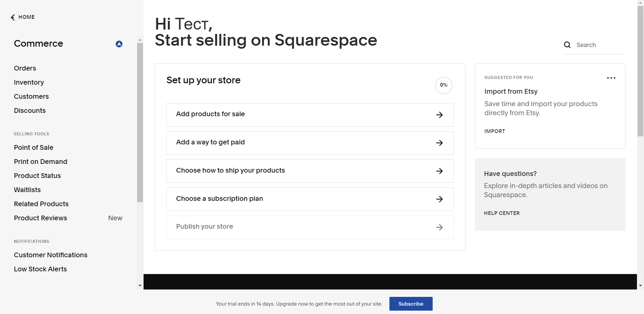The image size is (644, 314).
Task: Click the Publish your store step
Action: 310,227
